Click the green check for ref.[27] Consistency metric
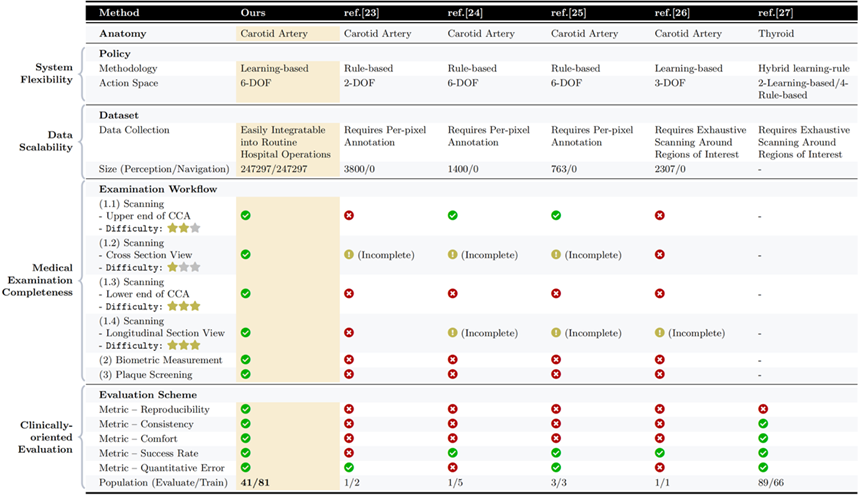Screen dimensions: 860x497 click(x=764, y=424)
